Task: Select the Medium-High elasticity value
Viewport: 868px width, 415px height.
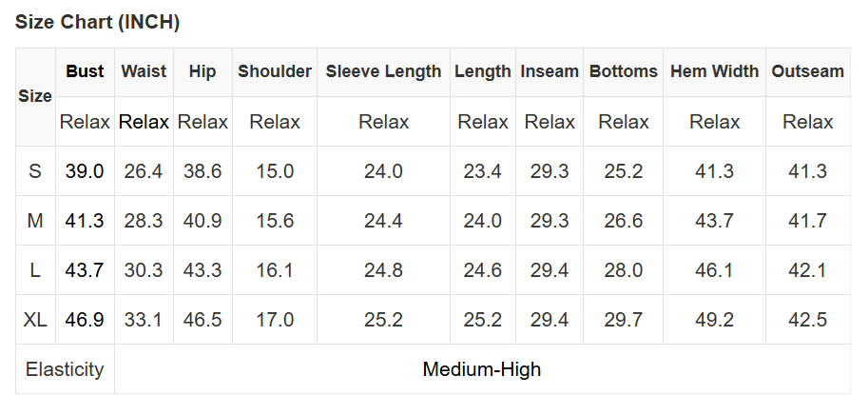Action: pos(482,369)
